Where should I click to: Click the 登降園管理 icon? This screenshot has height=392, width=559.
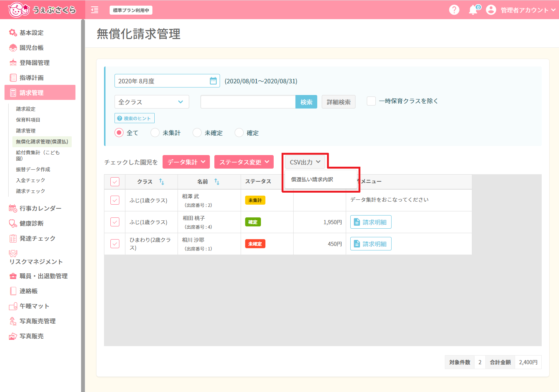13,63
